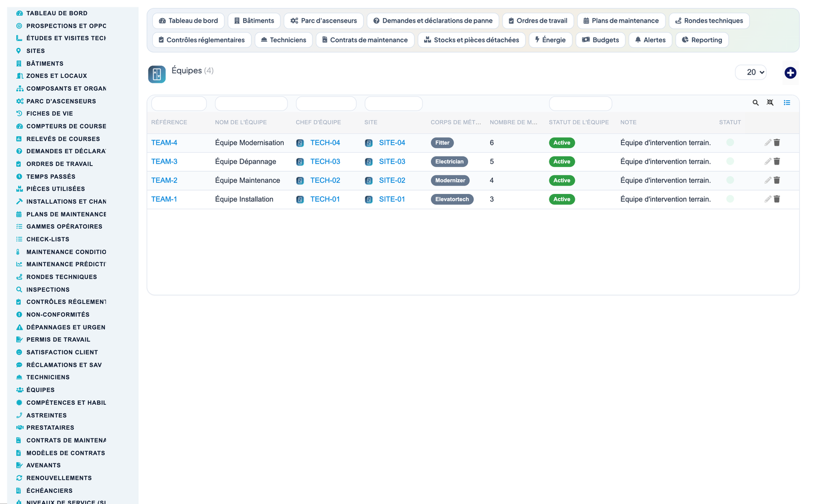The height and width of the screenshot is (504, 815).
Task: Open Prestataires in the sidebar
Action: tap(50, 428)
